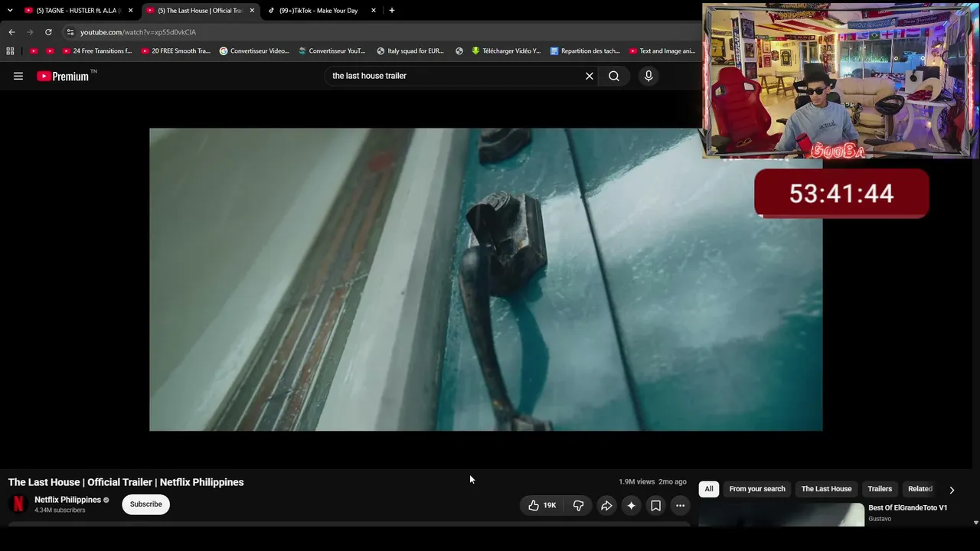Viewport: 980px width, 551px height.
Task: Click the 'Gustavo' channel name
Action: pos(880,519)
